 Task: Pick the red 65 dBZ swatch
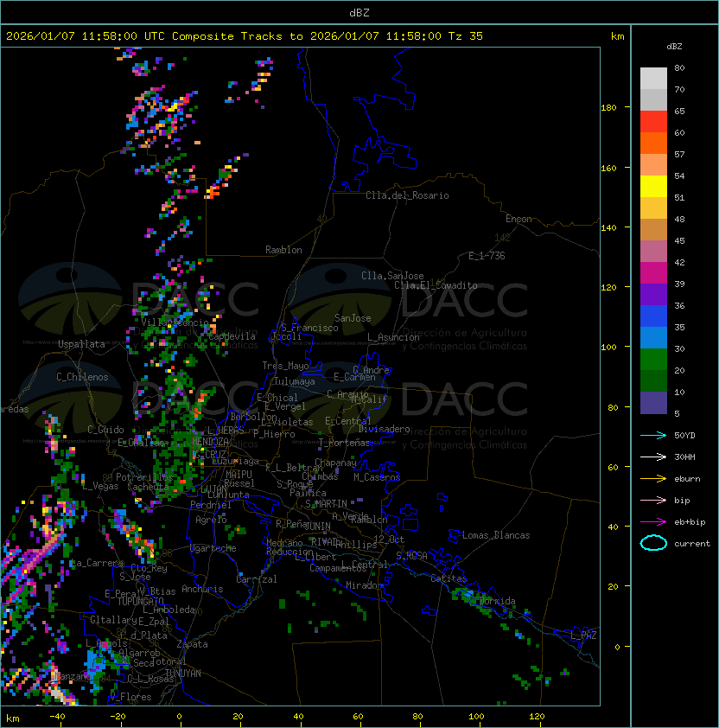click(653, 122)
